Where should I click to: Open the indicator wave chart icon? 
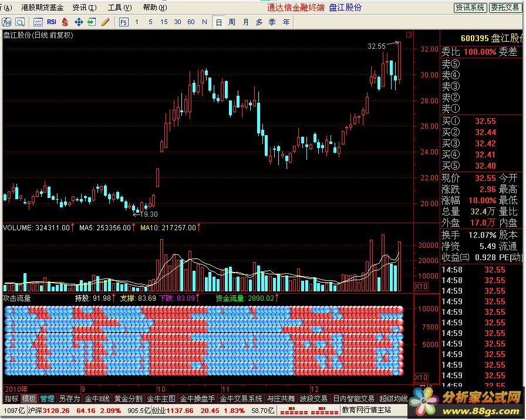point(38,22)
